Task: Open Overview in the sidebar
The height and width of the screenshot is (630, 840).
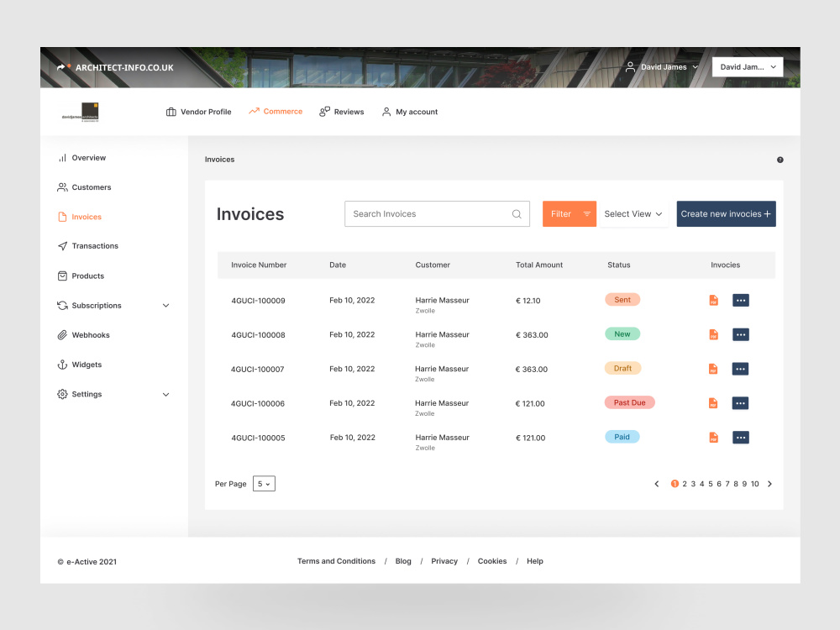Action: click(x=81, y=158)
